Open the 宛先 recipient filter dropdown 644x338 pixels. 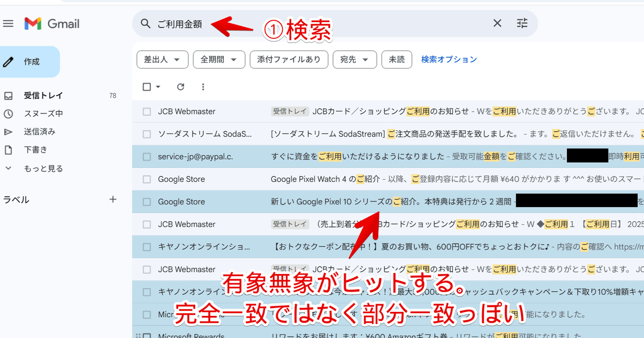[355, 59]
